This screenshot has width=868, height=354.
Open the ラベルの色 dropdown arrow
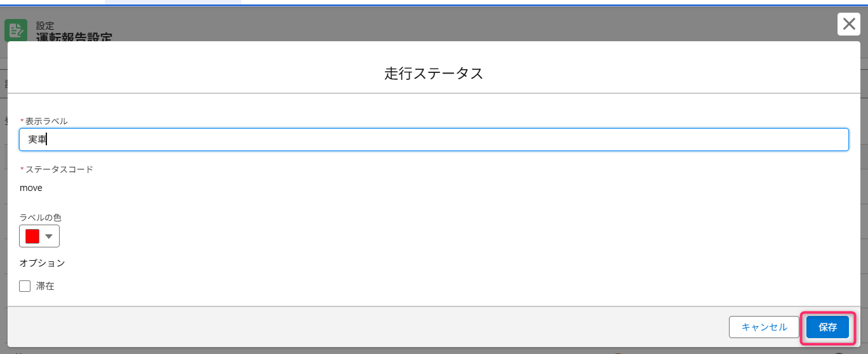click(50, 236)
